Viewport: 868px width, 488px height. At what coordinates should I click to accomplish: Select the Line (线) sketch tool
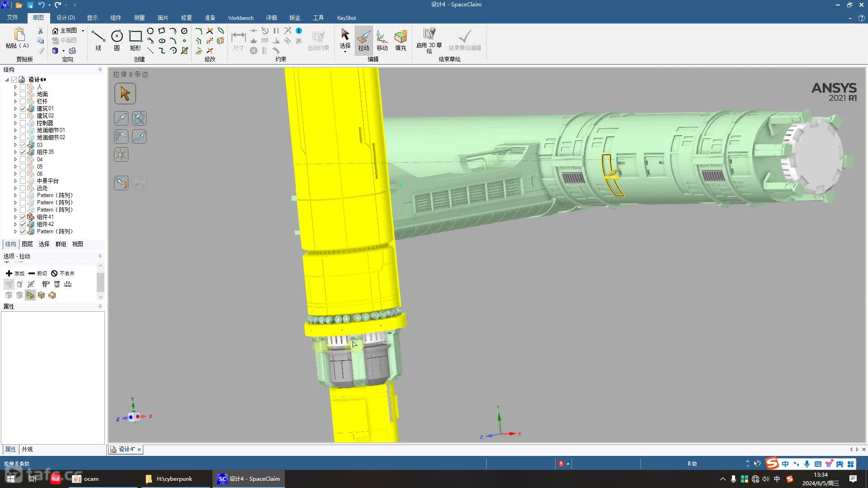click(x=98, y=40)
